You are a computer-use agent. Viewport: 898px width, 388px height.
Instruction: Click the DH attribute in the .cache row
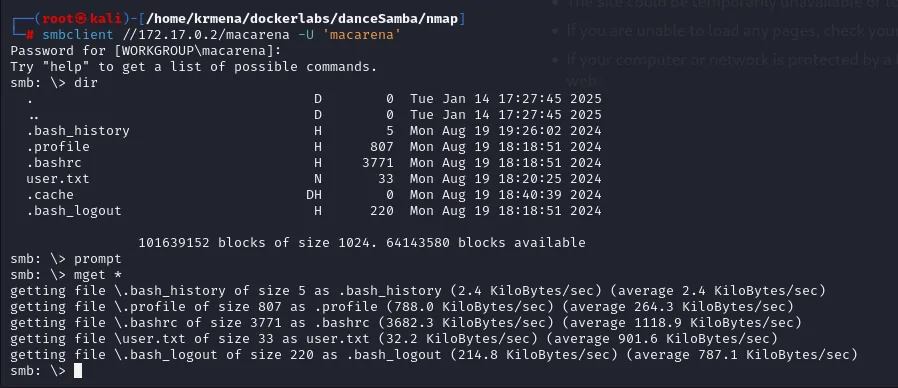pyautogui.click(x=314, y=195)
